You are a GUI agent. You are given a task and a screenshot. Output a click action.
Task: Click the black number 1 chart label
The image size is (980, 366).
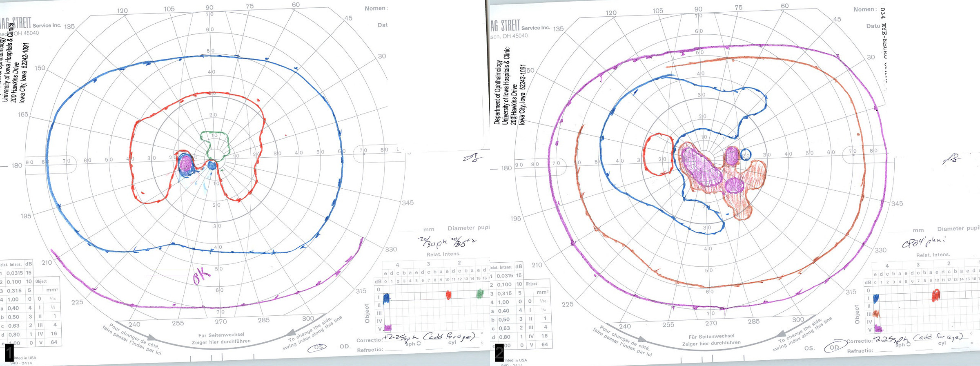[9, 352]
